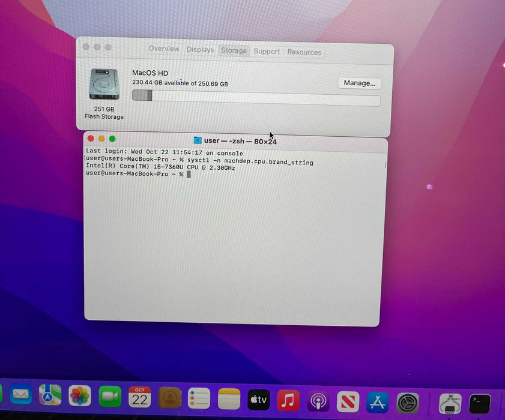Image resolution: width=505 pixels, height=420 pixels.
Task: Open the Calendar dock icon
Action: [x=139, y=397]
